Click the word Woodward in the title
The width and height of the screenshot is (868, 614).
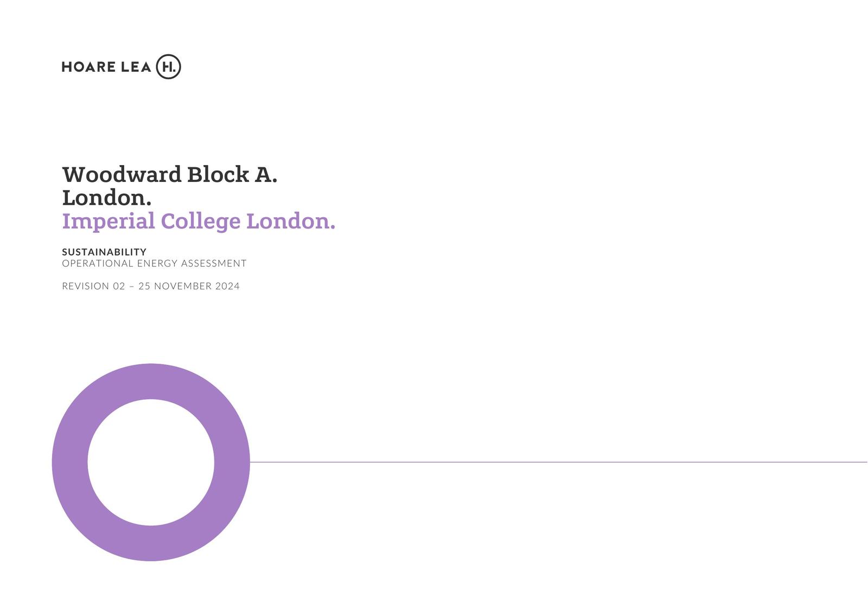pos(122,175)
